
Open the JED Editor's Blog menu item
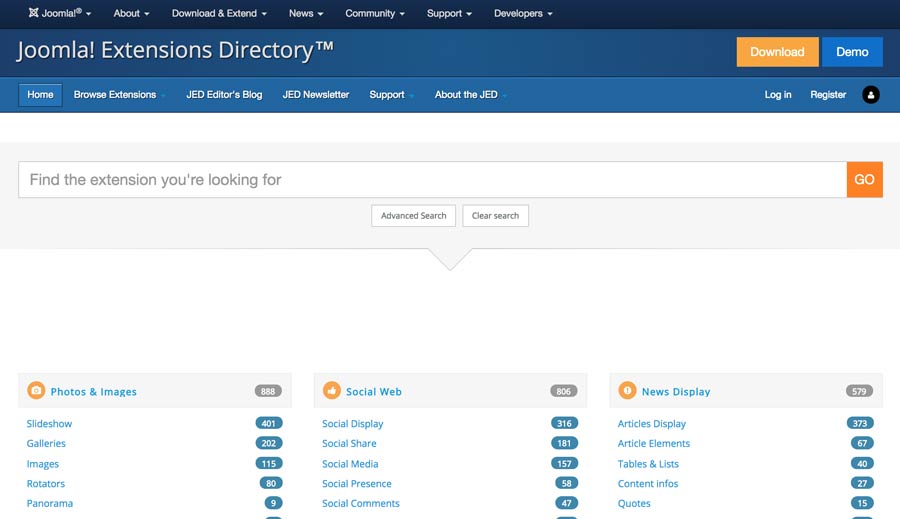[224, 95]
